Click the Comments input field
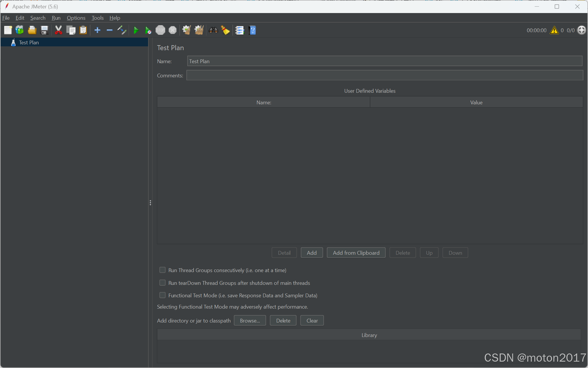This screenshot has width=588, height=368. pos(385,75)
